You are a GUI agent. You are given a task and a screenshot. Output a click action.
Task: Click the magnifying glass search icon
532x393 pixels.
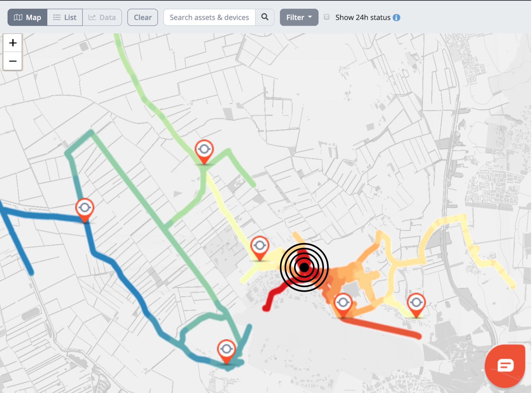(x=264, y=17)
